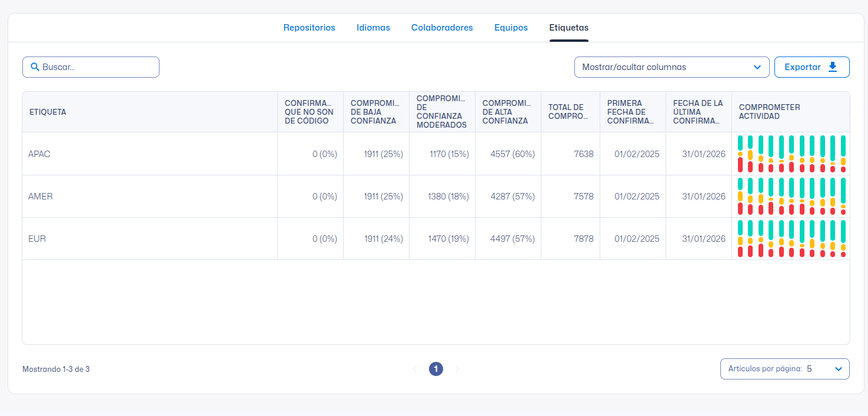Image resolution: width=868 pixels, height=416 pixels.
Task: Click the search magnifier icon
Action: [x=35, y=67]
